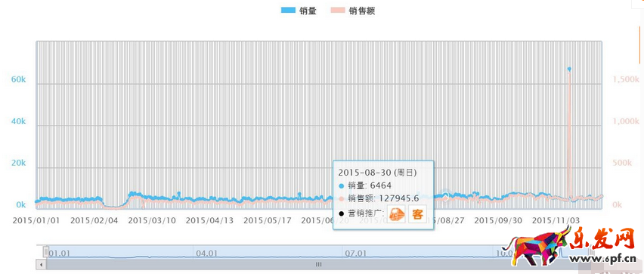Viewport: 644px width, 274px height.
Task: Click the pink 销售额 legend color marker
Action: pos(337,11)
